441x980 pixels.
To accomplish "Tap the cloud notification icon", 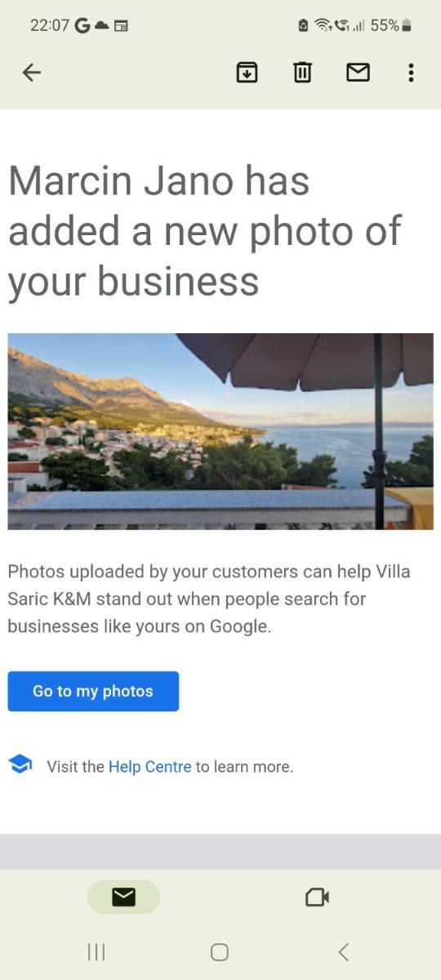I will click(102, 25).
